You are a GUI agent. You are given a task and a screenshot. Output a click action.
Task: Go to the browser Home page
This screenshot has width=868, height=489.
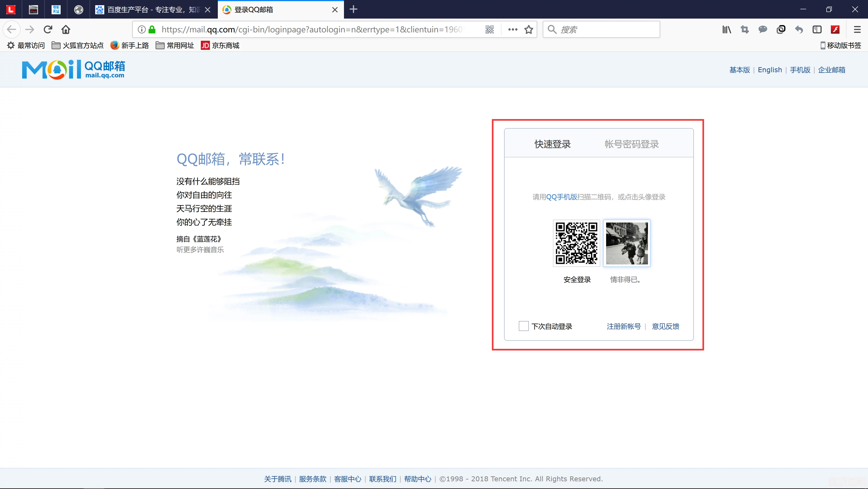tap(66, 30)
